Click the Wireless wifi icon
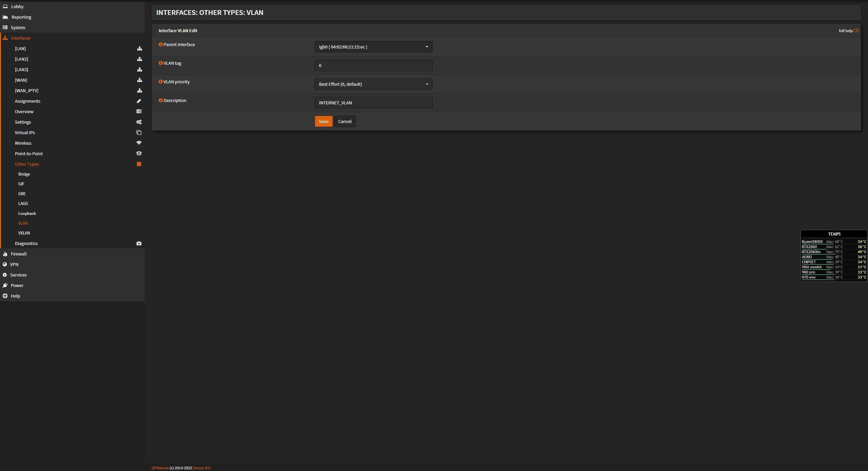This screenshot has height=471, width=868. coord(139,143)
